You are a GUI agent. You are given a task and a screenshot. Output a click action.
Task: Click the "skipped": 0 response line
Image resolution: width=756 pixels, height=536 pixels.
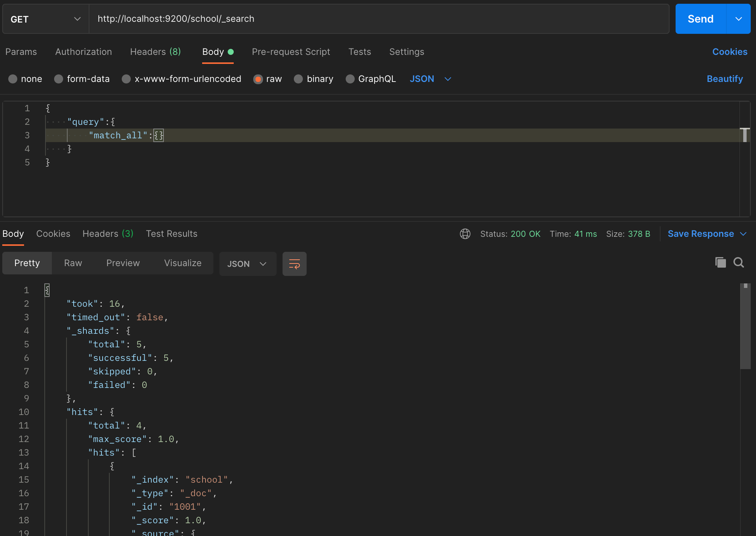click(122, 371)
